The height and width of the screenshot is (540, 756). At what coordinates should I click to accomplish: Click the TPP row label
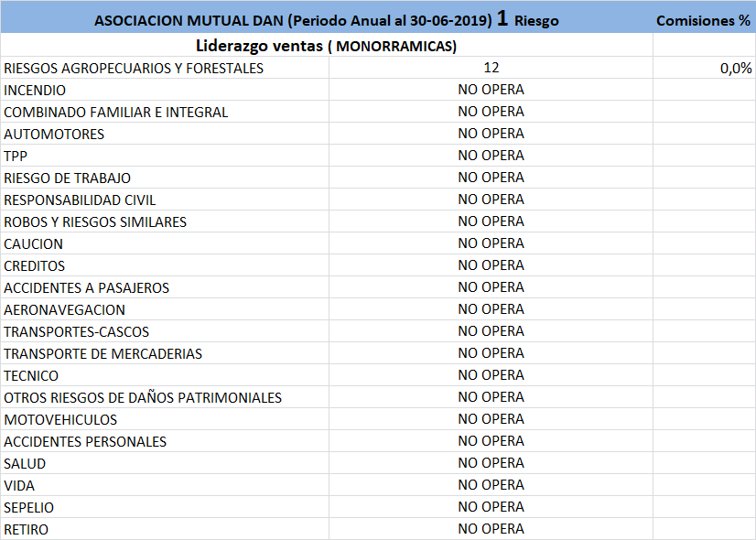[16, 157]
